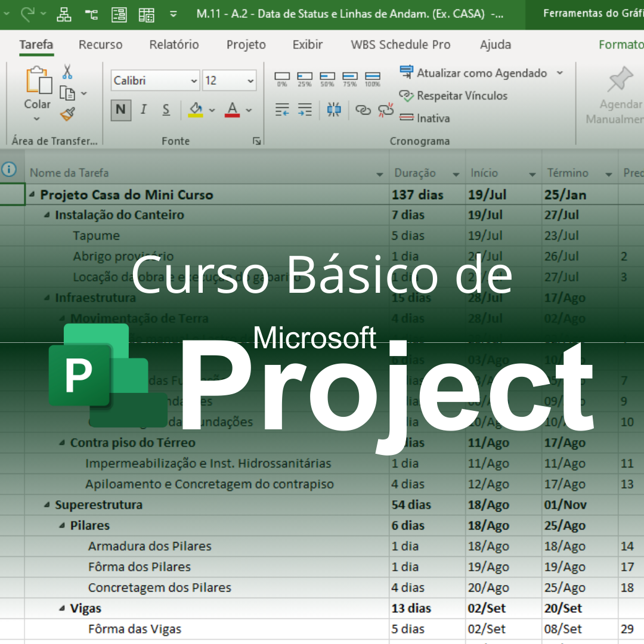This screenshot has width=644, height=644.
Task: Open background color dropdown arrow
Action: coord(212,110)
